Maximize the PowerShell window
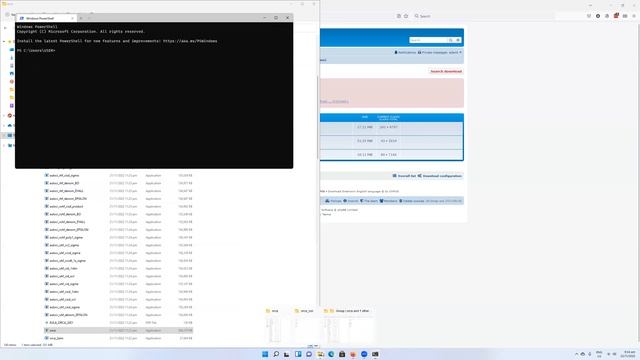Screen dimensions: 640x360 (x=276, y=18)
